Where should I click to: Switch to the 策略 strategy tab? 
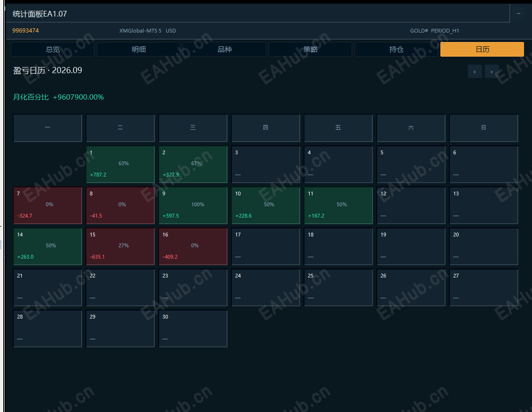(x=310, y=49)
